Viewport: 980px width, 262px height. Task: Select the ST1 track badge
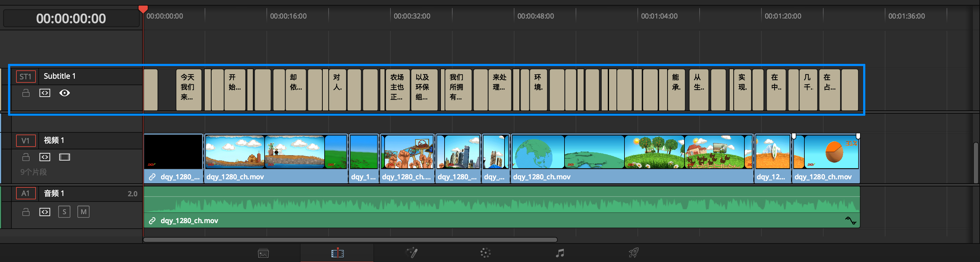tap(26, 76)
